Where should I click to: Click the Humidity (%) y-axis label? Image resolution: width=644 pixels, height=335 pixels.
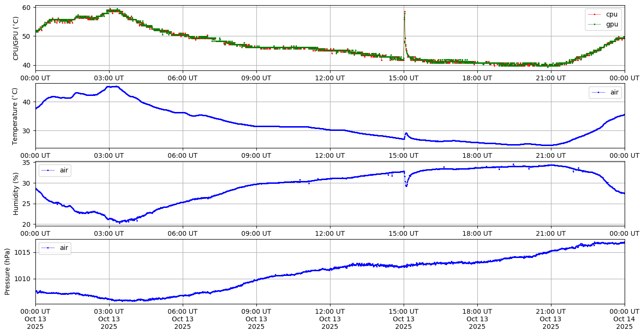point(16,194)
